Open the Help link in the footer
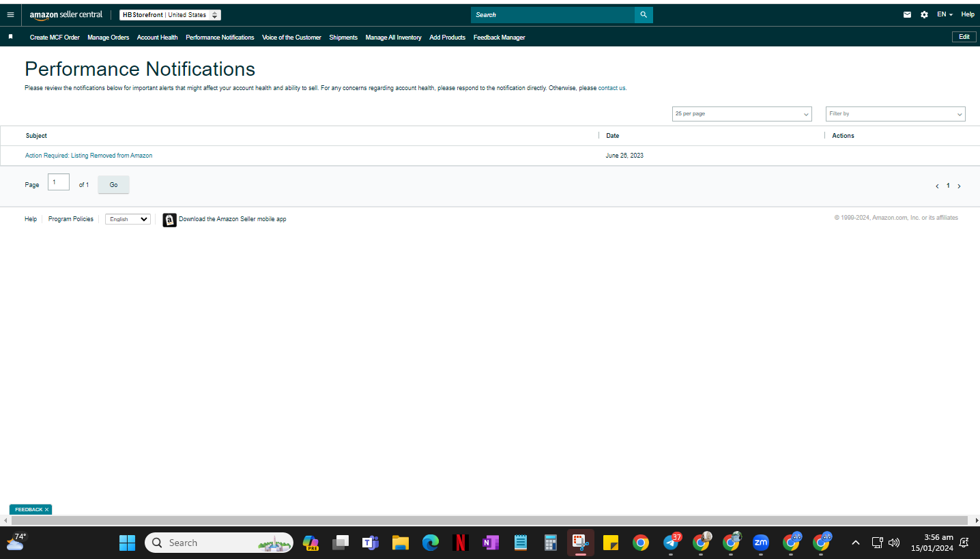Screen dimensions: 980x559 coord(31,219)
